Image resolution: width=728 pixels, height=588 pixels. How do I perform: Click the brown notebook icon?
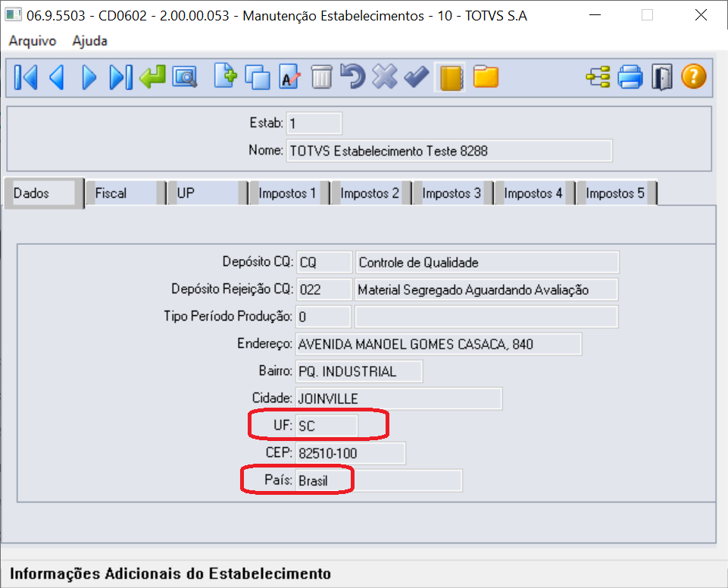(x=450, y=77)
